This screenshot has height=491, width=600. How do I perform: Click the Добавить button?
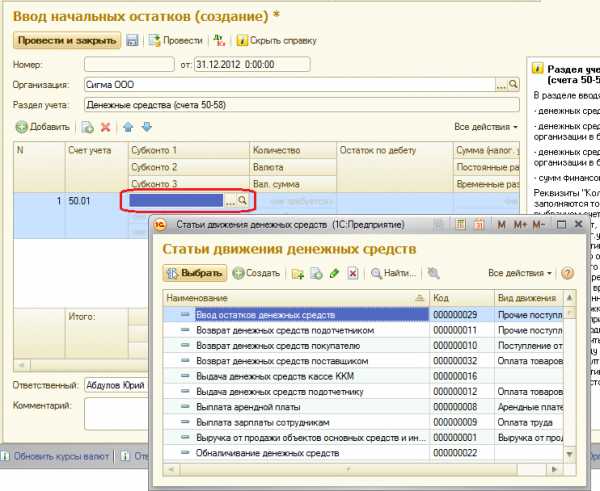point(43,127)
